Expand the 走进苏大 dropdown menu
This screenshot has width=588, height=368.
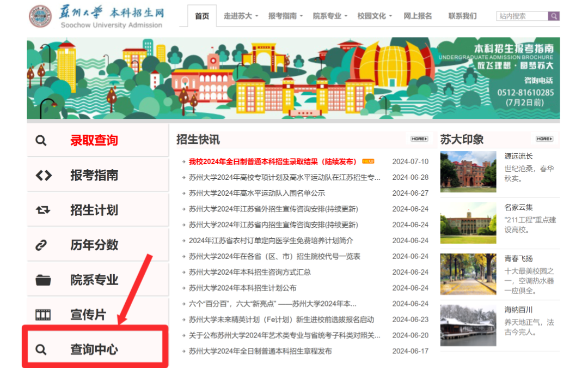[x=241, y=16]
